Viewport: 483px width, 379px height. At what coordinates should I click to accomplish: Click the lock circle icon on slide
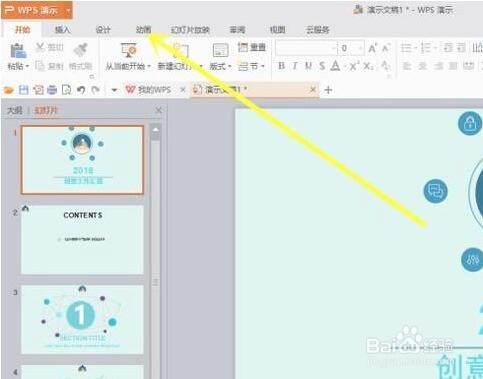point(470,123)
